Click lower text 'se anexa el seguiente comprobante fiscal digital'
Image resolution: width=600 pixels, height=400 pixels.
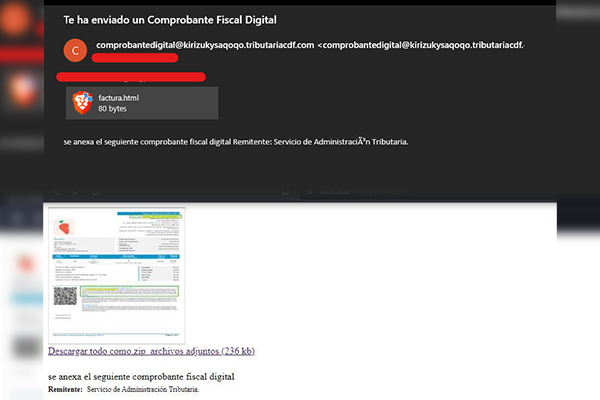(141, 377)
